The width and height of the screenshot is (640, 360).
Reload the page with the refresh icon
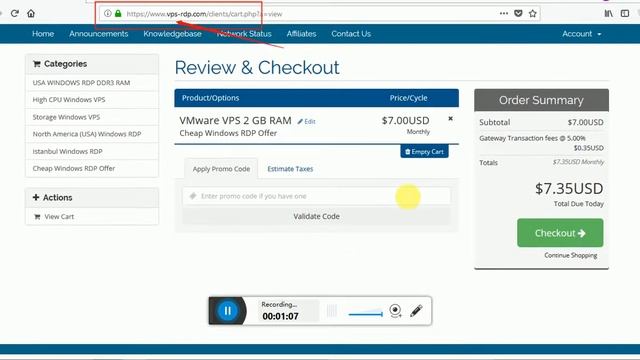(15, 13)
